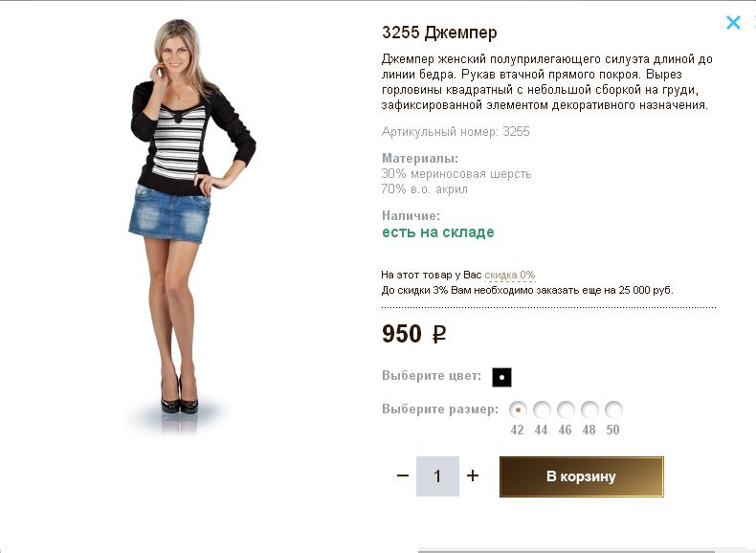Click the quantity input field
Viewport: 756px width, 553px height.
pos(437,476)
